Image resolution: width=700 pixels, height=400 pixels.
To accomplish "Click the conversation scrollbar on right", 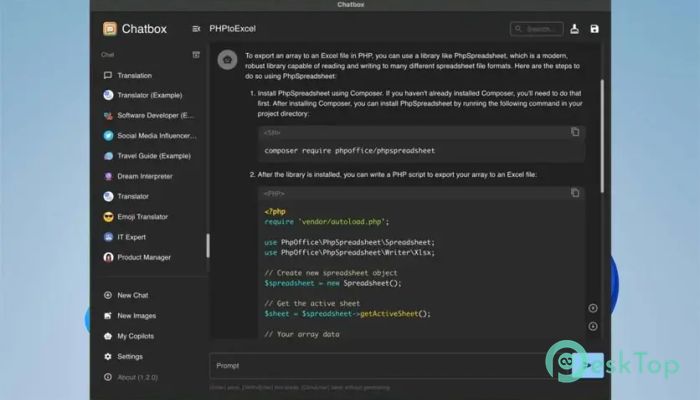I will coord(602,136).
